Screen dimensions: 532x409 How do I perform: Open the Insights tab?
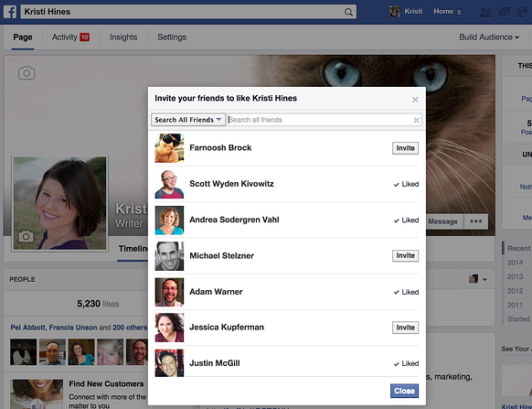tap(123, 37)
